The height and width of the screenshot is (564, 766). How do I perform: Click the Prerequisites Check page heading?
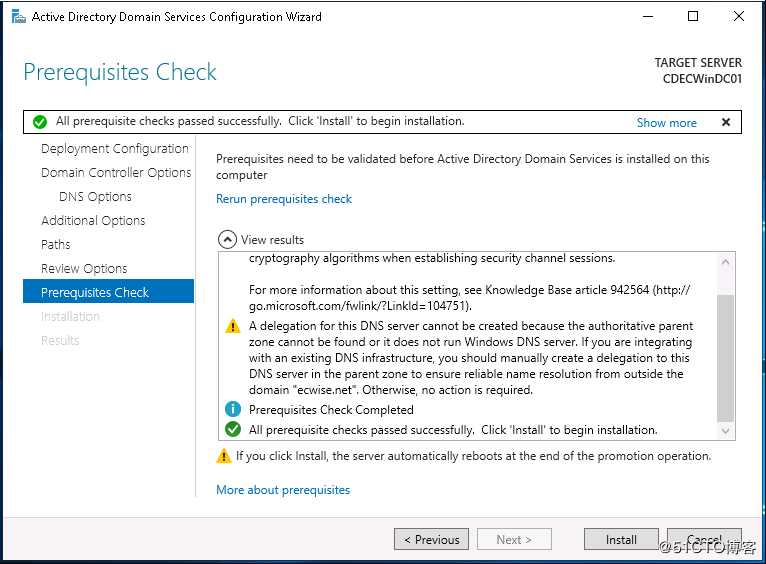click(x=120, y=72)
